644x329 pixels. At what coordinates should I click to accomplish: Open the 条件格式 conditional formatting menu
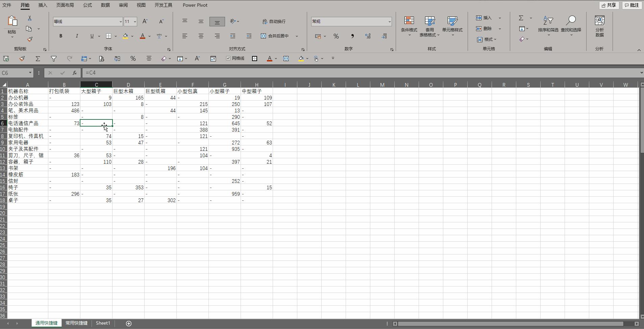(409, 26)
